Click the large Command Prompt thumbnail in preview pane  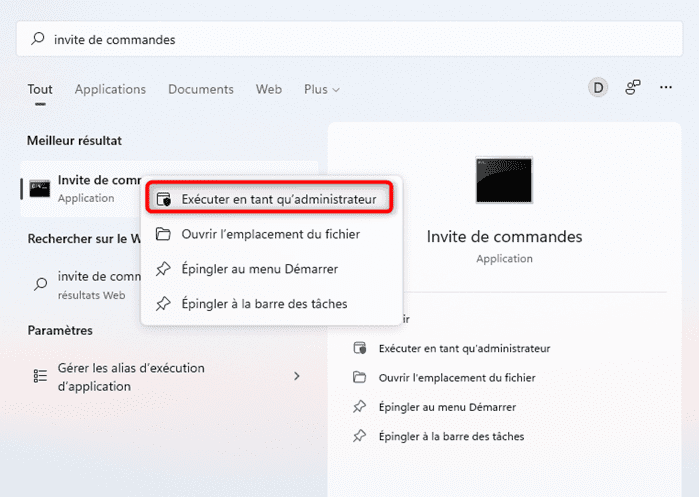tap(504, 180)
